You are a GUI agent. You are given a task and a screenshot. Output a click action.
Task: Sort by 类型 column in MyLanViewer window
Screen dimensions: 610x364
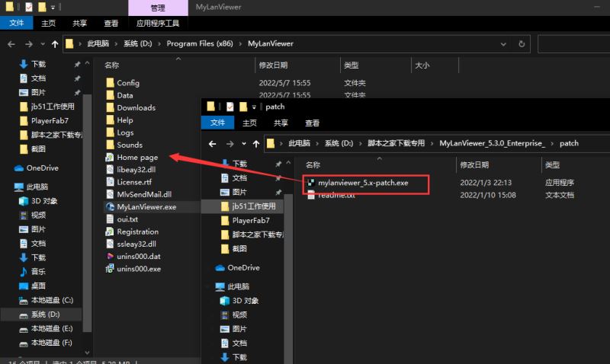[x=352, y=65]
